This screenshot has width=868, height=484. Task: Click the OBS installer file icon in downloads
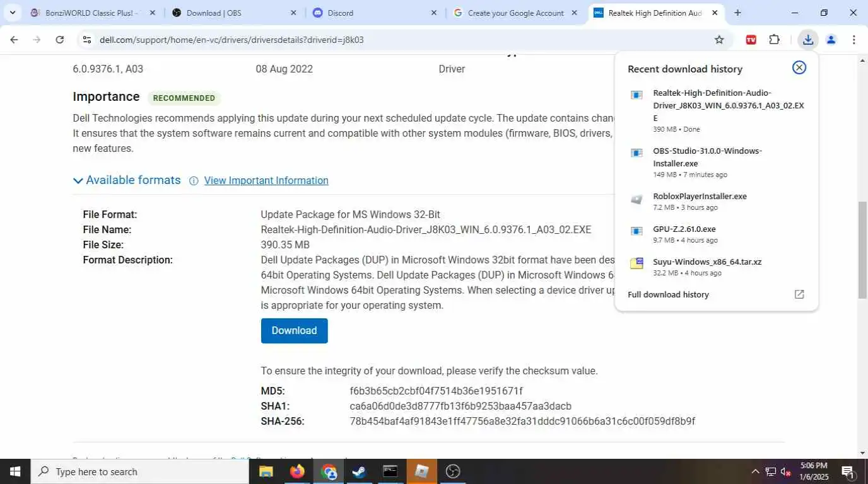(x=636, y=153)
